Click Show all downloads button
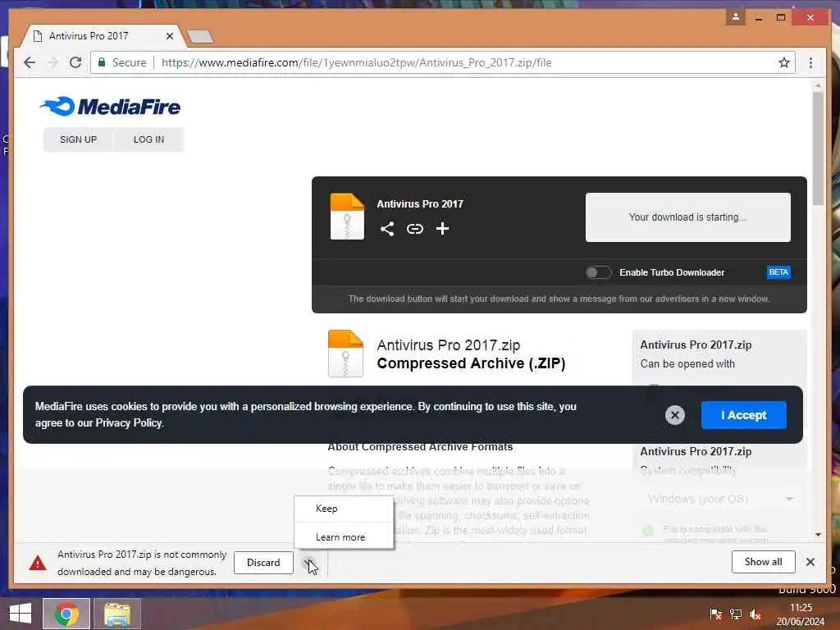The width and height of the screenshot is (840, 630). 763,561
